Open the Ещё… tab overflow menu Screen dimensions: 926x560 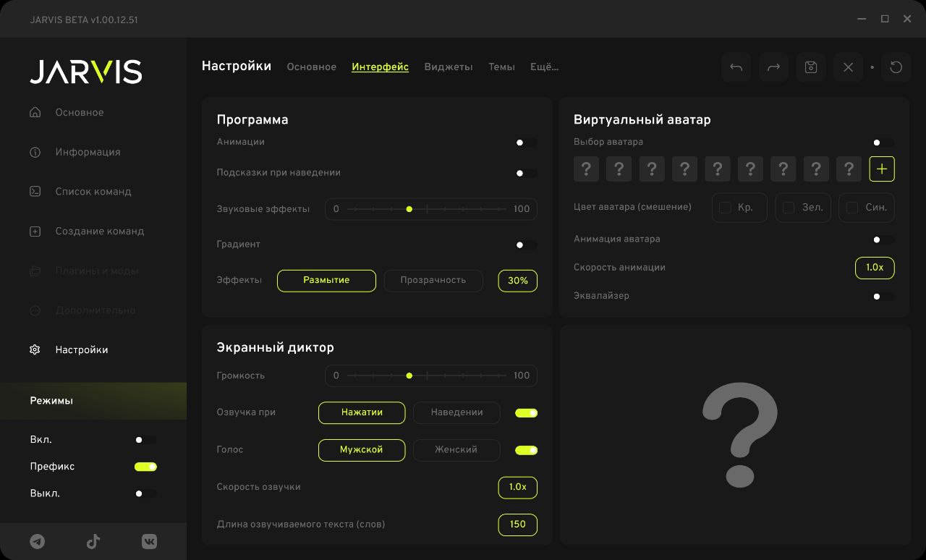[x=544, y=67]
